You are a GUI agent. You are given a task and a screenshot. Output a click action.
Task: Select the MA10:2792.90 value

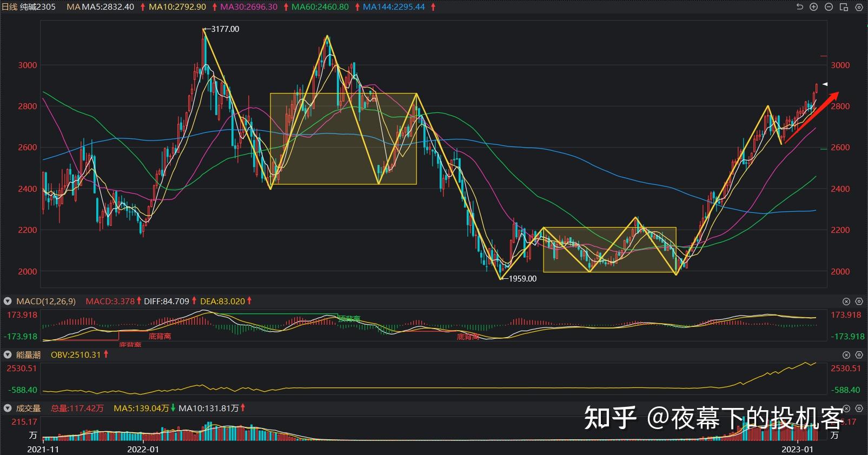point(177,7)
